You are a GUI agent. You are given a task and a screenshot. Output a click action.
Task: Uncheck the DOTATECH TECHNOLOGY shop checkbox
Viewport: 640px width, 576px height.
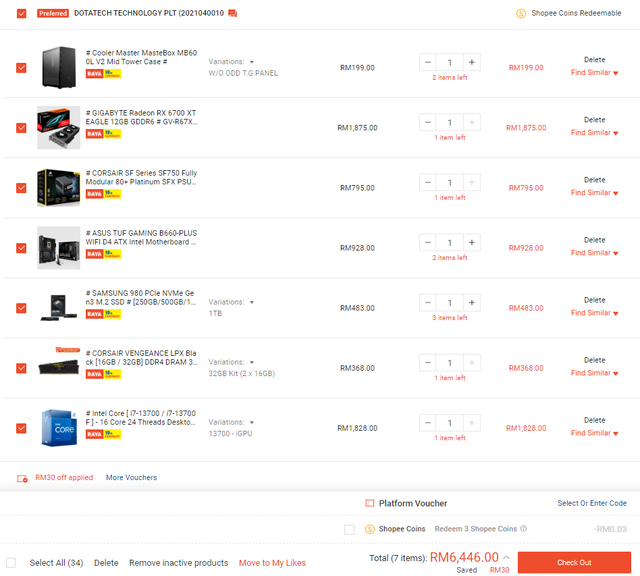(x=22, y=13)
